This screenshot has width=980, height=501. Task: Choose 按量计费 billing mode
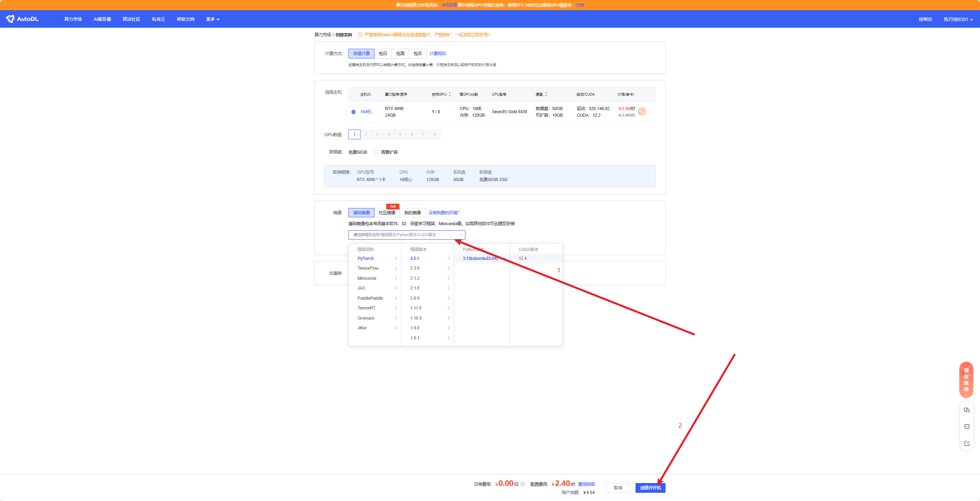click(x=361, y=53)
